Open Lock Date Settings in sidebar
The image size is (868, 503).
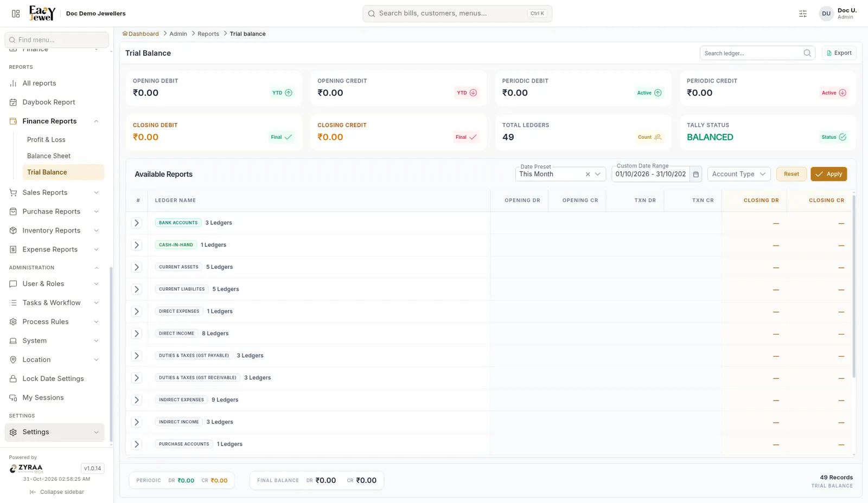[x=53, y=378]
